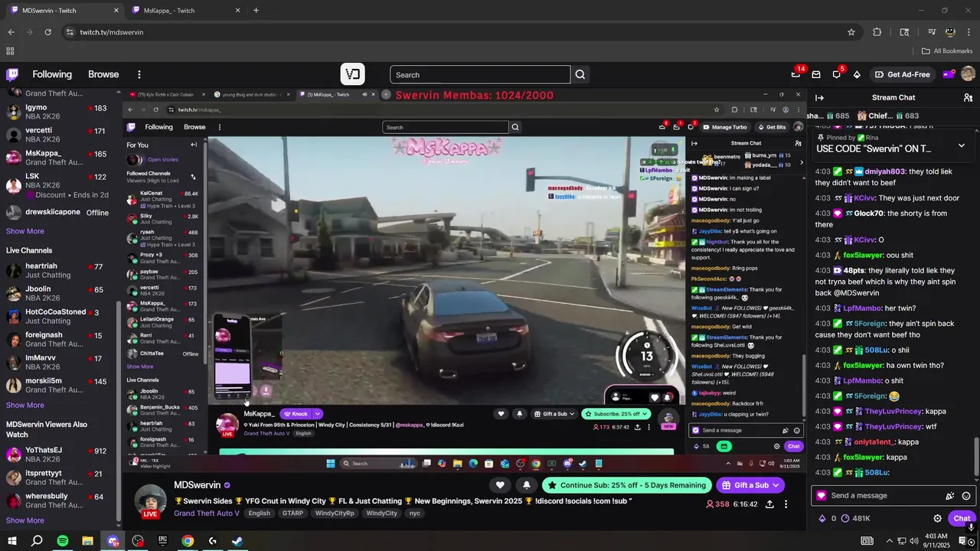The height and width of the screenshot is (551, 980).
Task: Click channel points balance icon
Action: point(845,518)
